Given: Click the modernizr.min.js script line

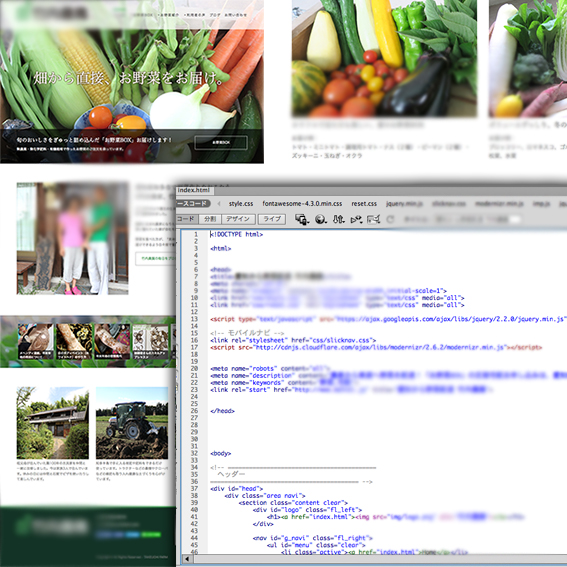Looking at the screenshot, I should tap(376, 347).
